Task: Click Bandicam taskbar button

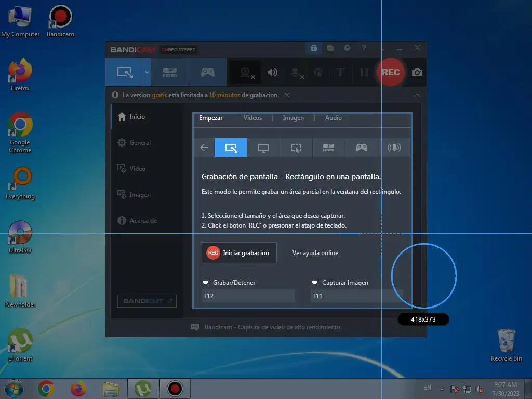Action: coord(175,389)
